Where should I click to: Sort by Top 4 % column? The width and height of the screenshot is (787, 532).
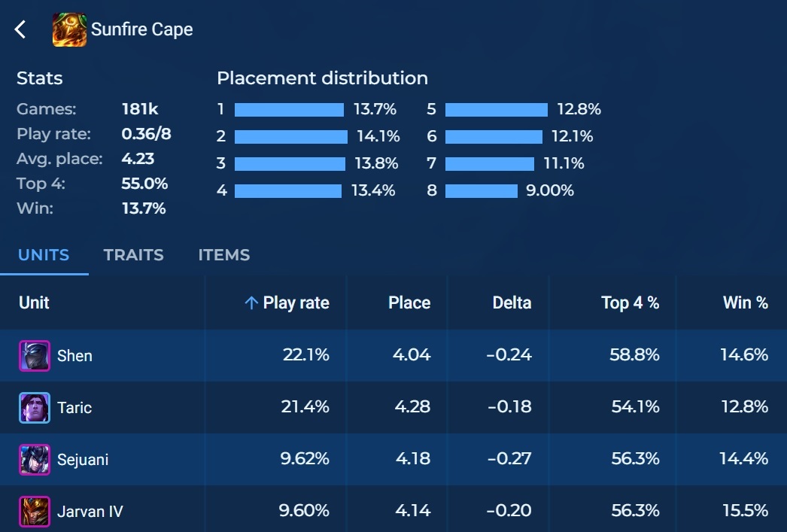(630, 303)
